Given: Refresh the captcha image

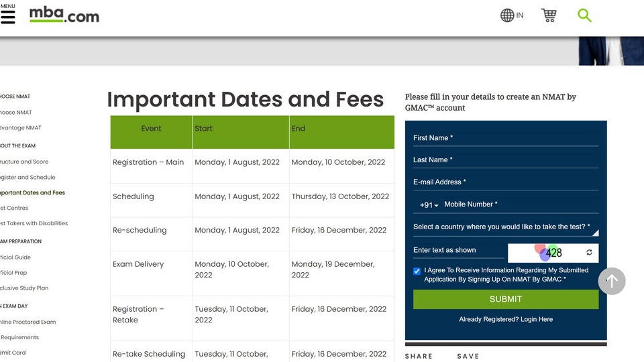Looking at the screenshot, I should 589,253.
